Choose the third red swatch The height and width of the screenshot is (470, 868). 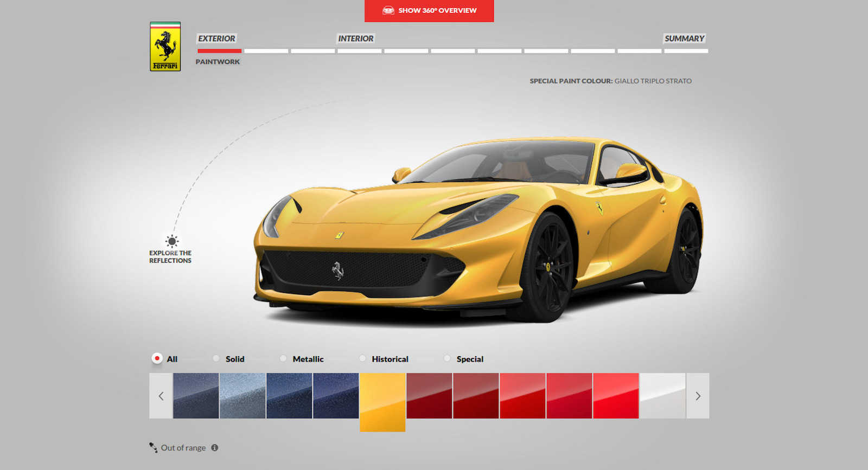coord(522,396)
